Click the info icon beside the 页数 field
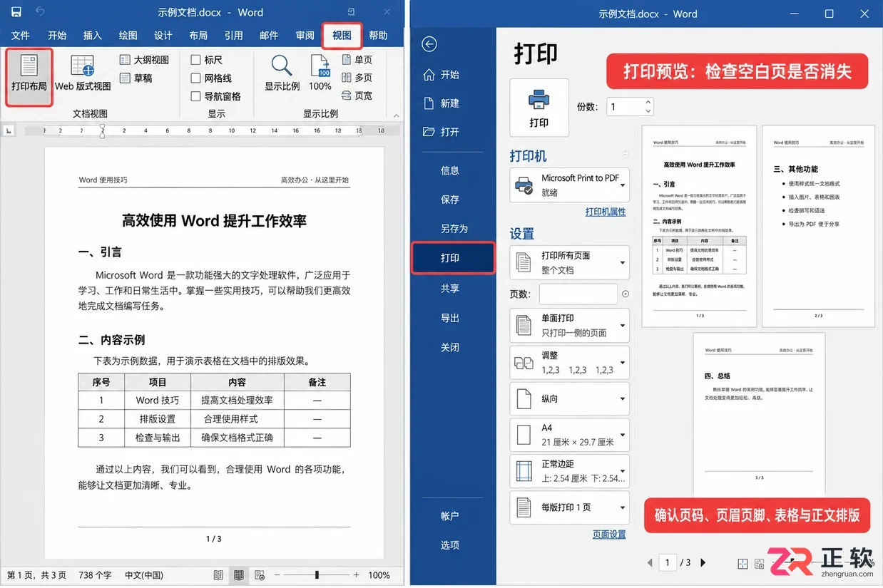Image resolution: width=883 pixels, height=588 pixels. click(x=626, y=294)
